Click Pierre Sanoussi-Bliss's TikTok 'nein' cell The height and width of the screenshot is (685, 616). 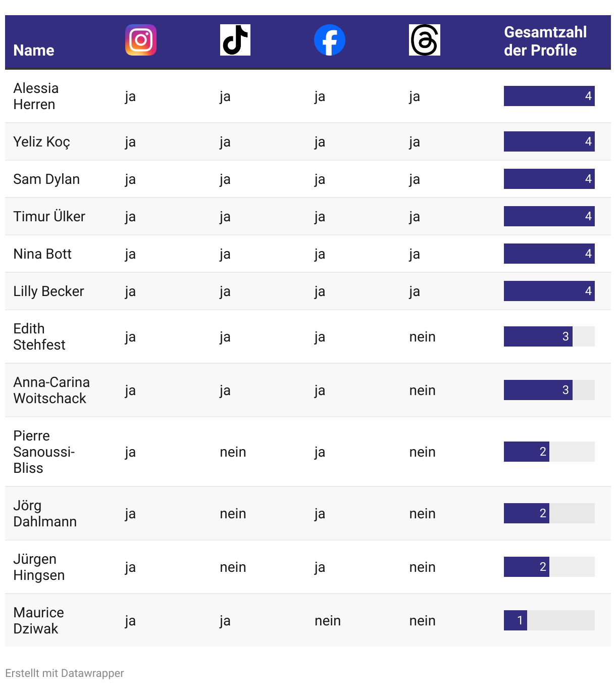[233, 452]
